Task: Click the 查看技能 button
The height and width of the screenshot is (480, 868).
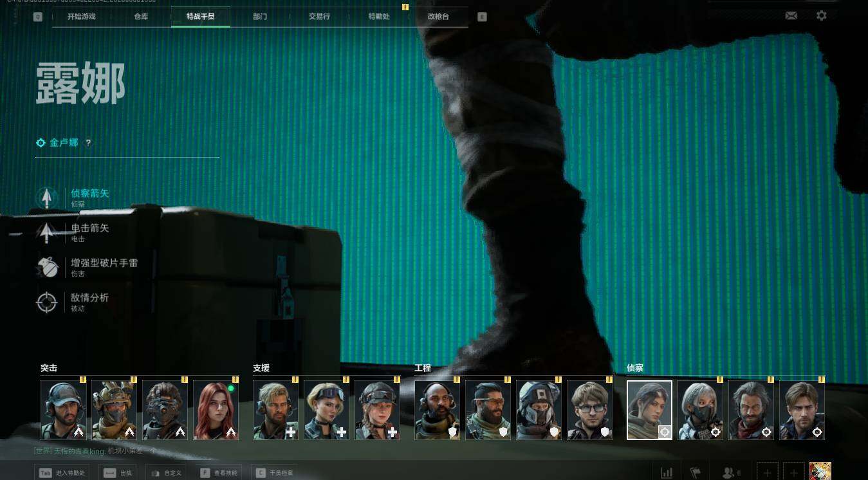Action: tap(219, 473)
